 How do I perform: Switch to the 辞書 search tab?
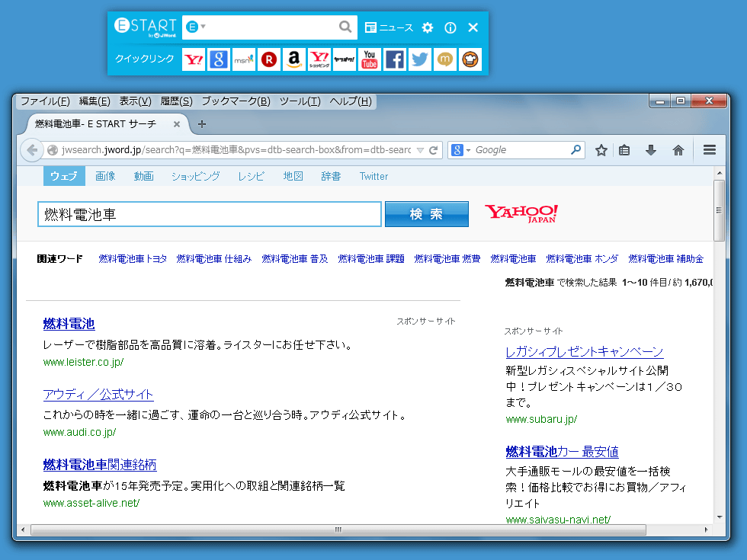point(331,176)
